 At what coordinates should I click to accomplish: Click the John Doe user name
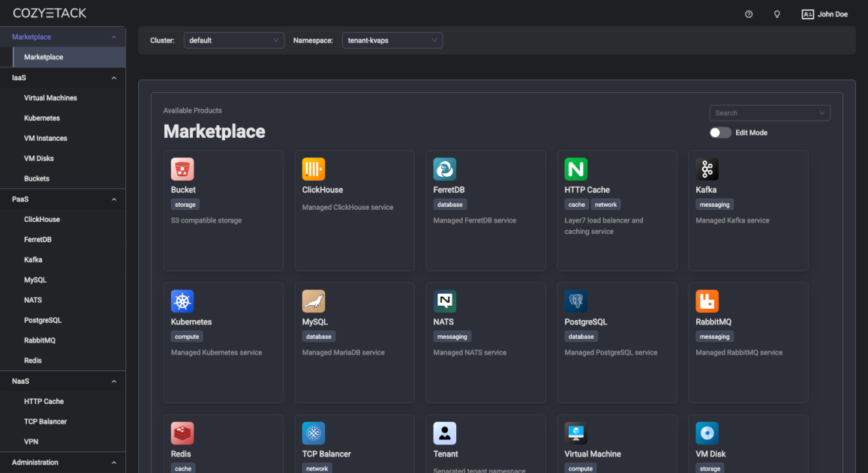point(833,14)
